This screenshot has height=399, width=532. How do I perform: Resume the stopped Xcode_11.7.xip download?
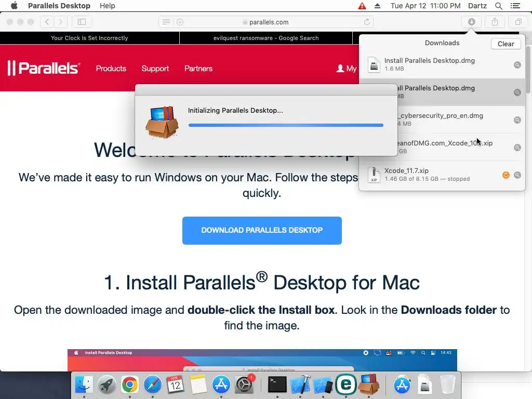pos(506,175)
